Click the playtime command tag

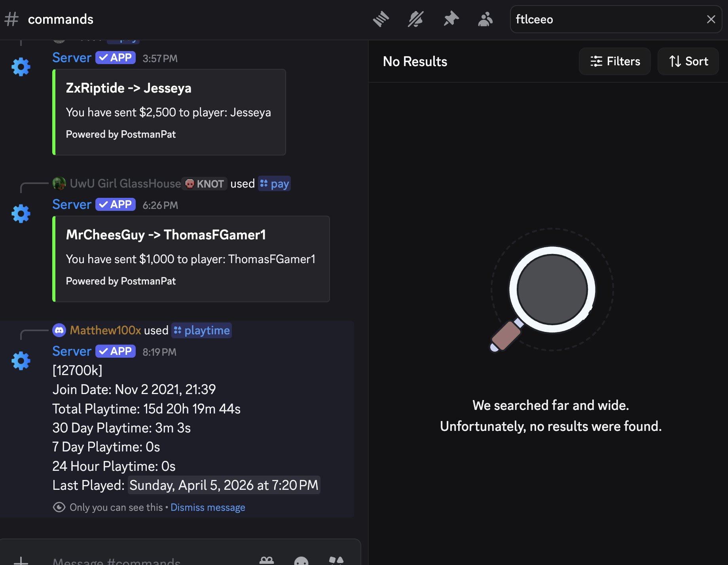[202, 330]
